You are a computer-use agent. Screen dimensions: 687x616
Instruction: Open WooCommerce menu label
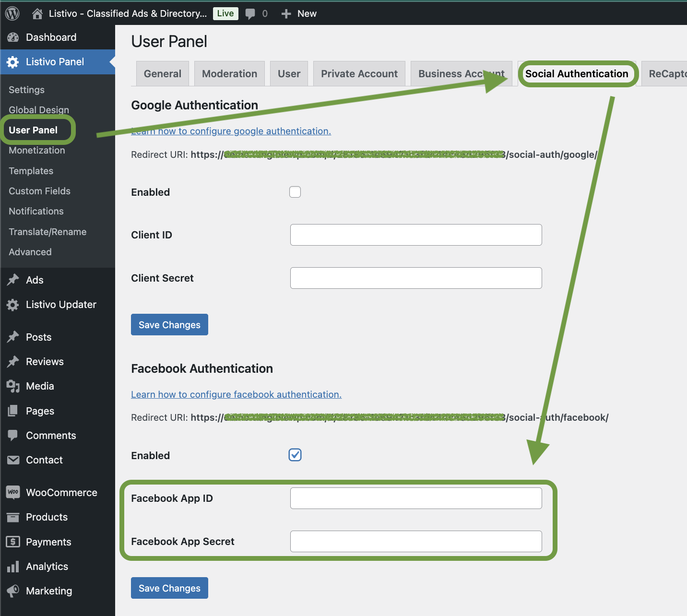click(x=61, y=493)
